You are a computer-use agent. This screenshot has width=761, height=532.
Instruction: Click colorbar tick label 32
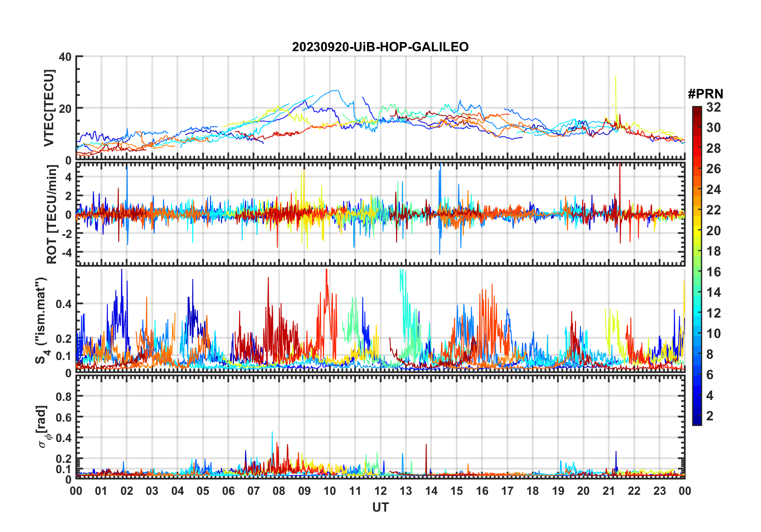713,107
